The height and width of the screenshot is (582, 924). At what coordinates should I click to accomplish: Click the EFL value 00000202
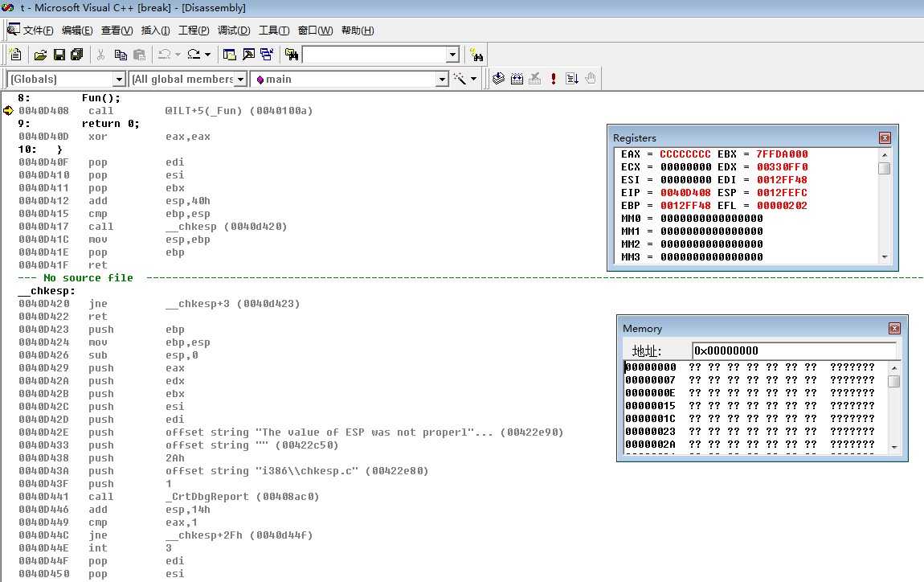click(x=782, y=206)
